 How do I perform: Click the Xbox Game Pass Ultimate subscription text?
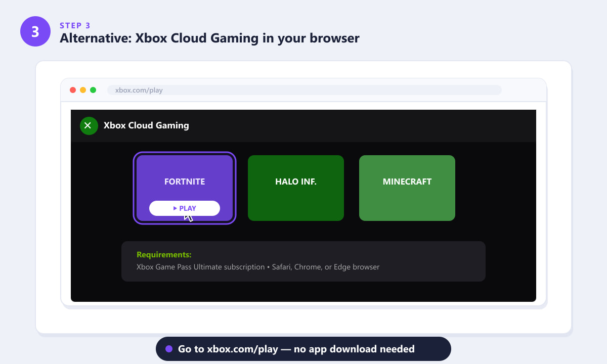(200, 267)
